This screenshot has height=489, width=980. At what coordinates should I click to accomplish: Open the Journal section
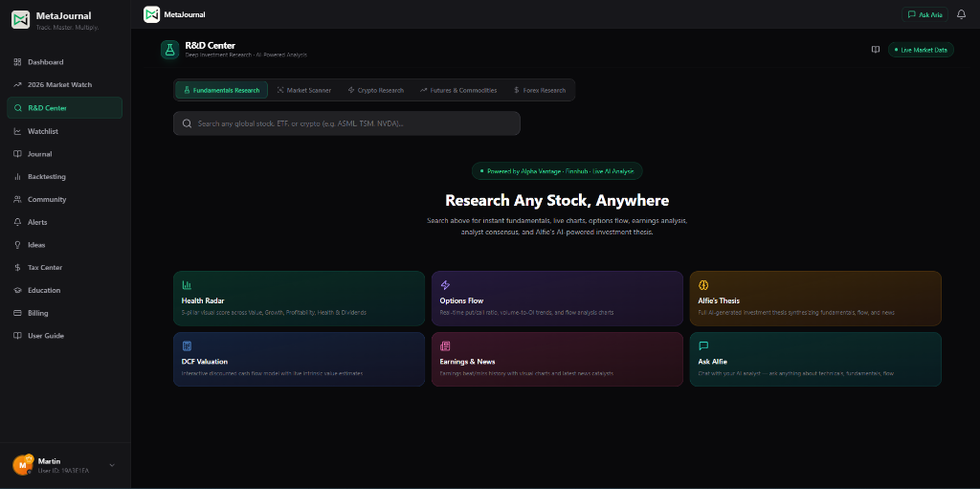coord(64,154)
